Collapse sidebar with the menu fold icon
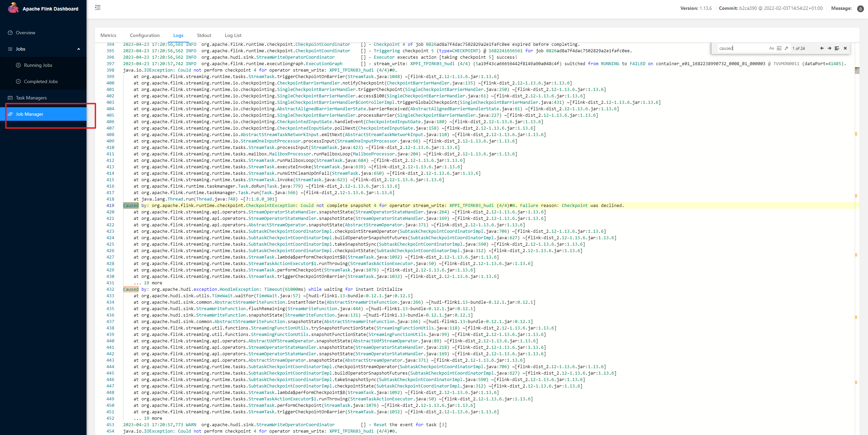This screenshot has width=868, height=435. [98, 7]
